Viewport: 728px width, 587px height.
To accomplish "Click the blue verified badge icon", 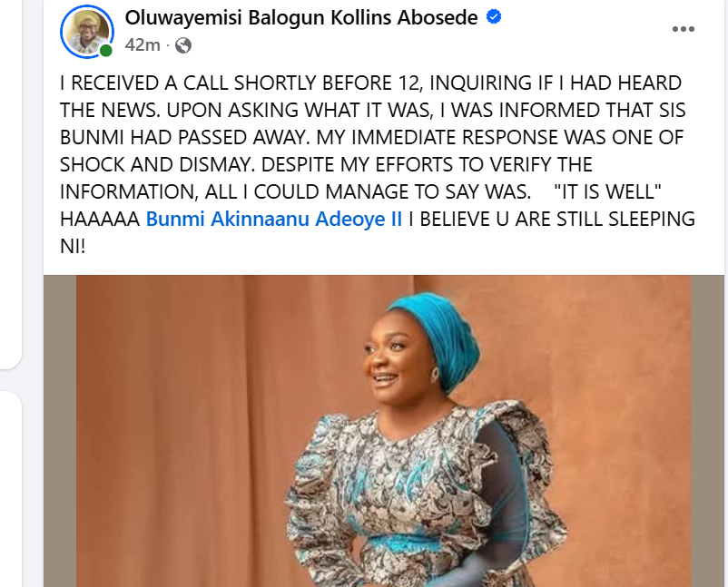I will (x=494, y=18).
